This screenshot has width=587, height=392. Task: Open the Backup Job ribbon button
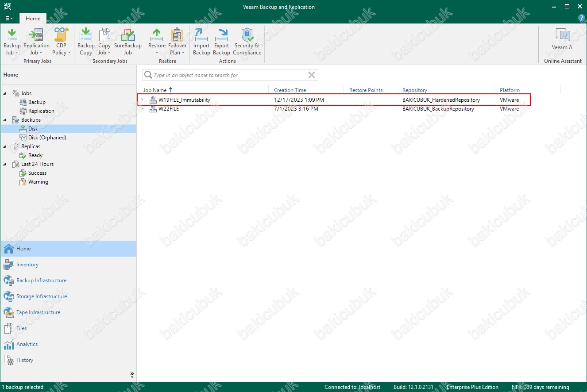coord(12,42)
